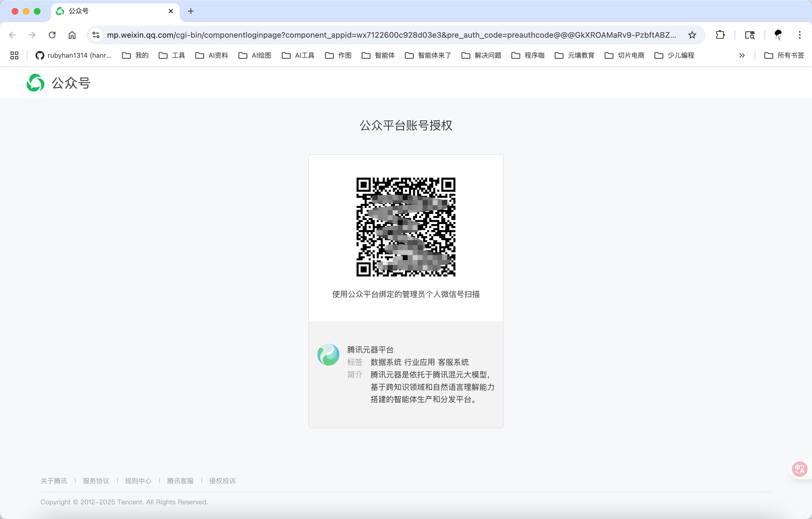Click the 腾讯客服 support link
This screenshot has width=812, height=519.
coord(180,481)
